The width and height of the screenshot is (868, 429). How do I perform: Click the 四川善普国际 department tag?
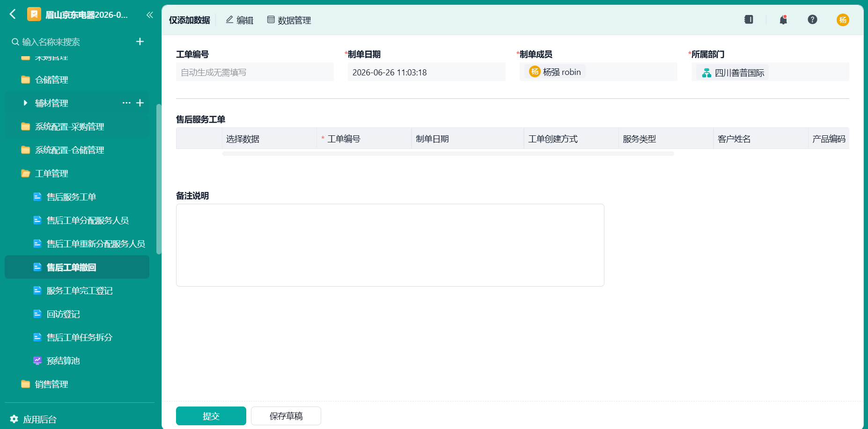click(x=733, y=73)
